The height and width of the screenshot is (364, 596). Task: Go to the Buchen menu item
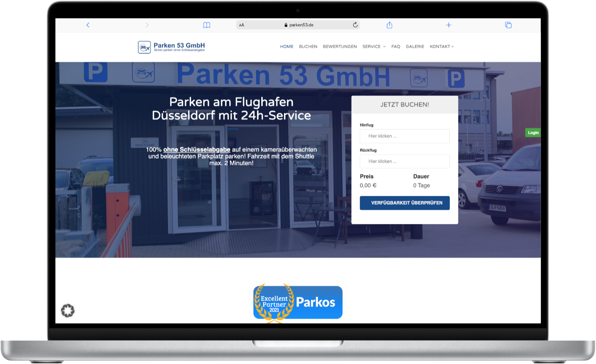click(x=308, y=47)
